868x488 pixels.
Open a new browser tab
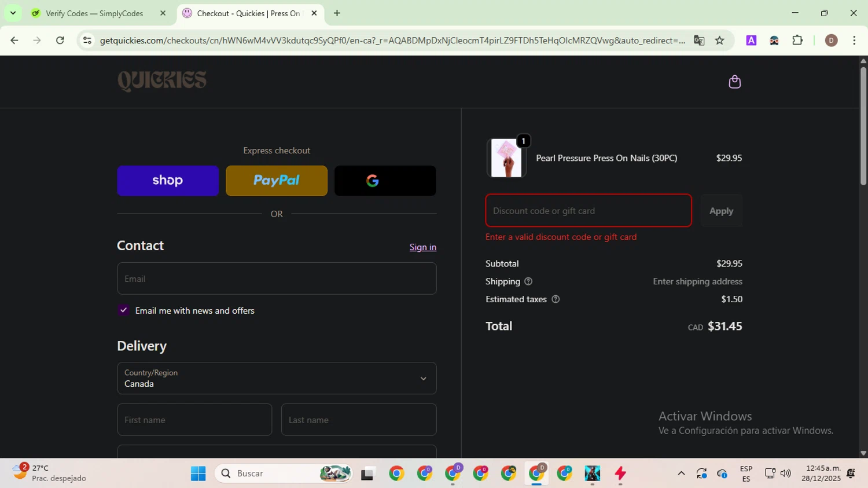point(337,13)
